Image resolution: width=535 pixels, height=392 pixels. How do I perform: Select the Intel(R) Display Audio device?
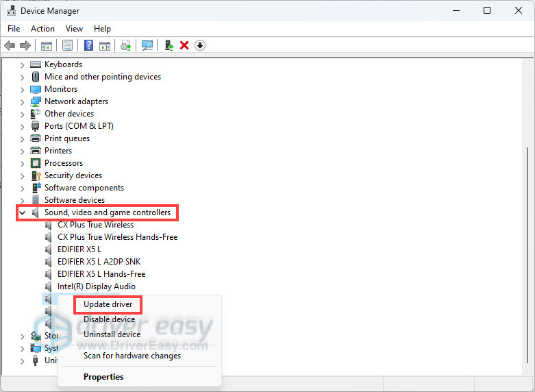coord(96,286)
